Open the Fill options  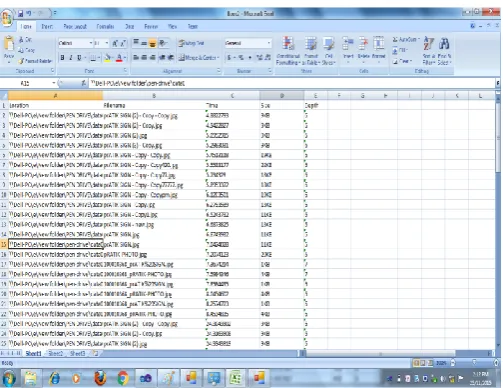click(x=399, y=50)
